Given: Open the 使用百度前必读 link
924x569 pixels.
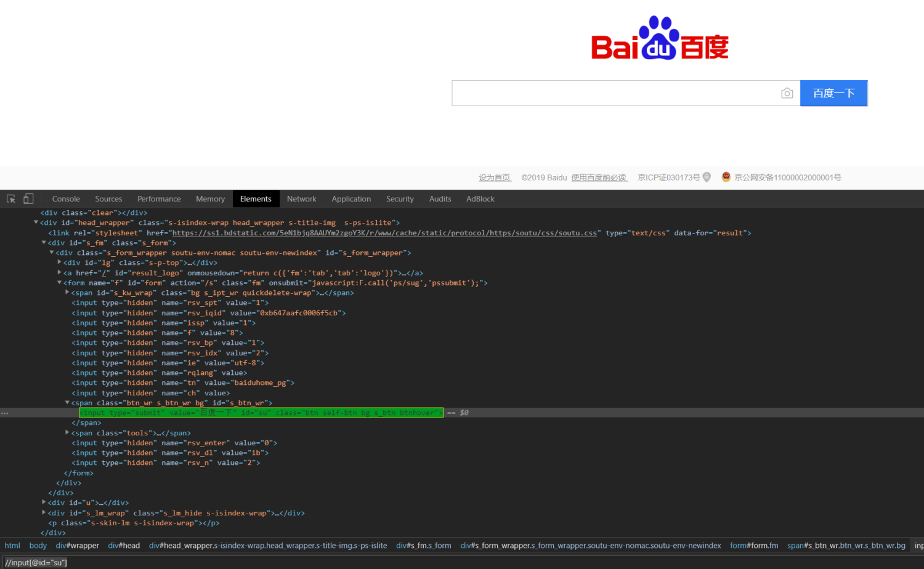Looking at the screenshot, I should tap(599, 177).
